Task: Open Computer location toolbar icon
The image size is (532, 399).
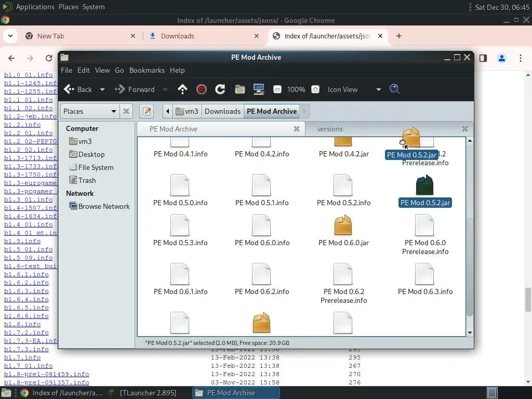Action: 259,89
